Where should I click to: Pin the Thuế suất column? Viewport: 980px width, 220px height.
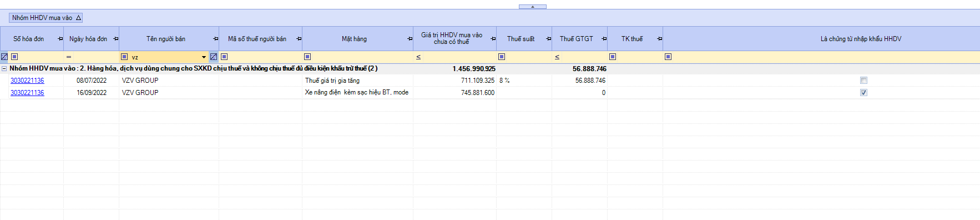click(x=548, y=39)
